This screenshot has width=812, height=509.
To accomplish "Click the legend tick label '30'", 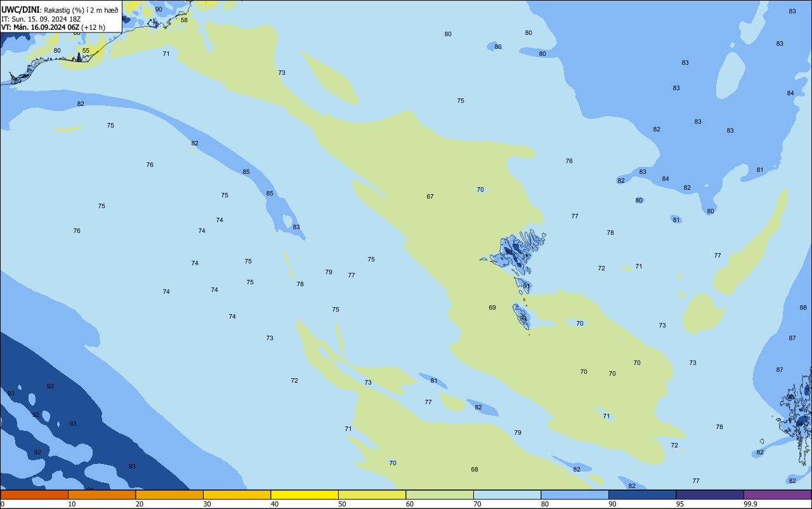I will point(207,504).
